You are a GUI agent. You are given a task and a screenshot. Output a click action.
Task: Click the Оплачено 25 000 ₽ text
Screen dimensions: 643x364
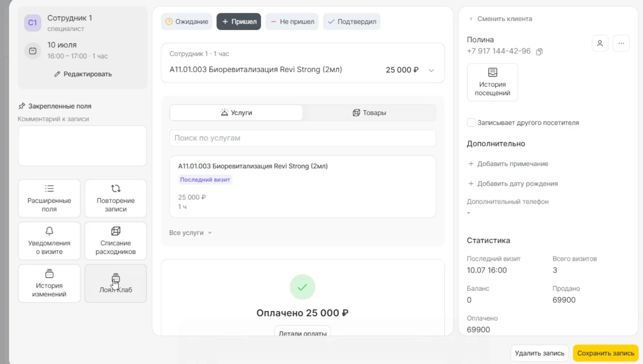(302, 313)
